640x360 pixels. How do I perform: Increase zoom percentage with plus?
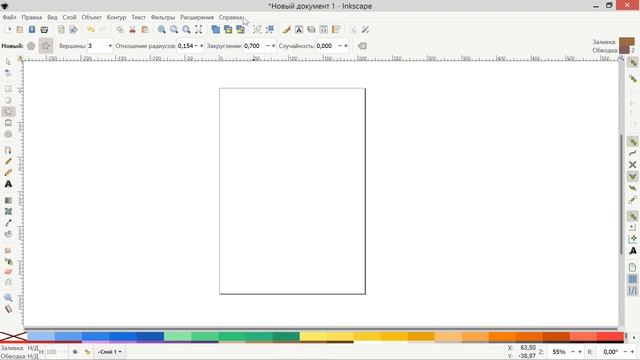[580, 352]
